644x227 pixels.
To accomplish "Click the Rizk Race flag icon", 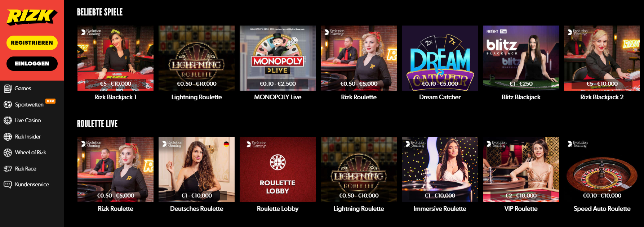I will click(8, 169).
